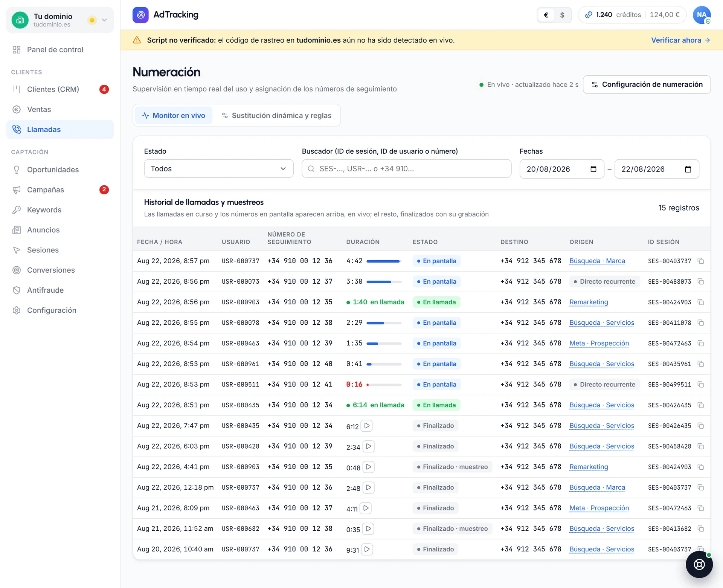The width and height of the screenshot is (723, 588).
Task: Click the red 0:16 duration value
Action: click(x=354, y=385)
